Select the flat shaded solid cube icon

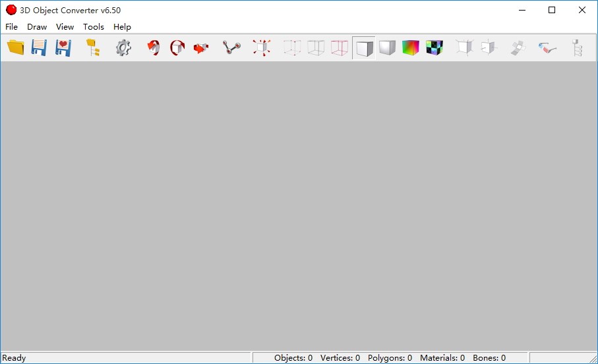click(x=364, y=48)
